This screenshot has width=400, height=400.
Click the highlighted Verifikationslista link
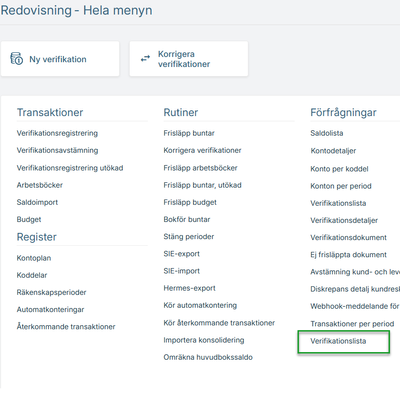coord(338,341)
